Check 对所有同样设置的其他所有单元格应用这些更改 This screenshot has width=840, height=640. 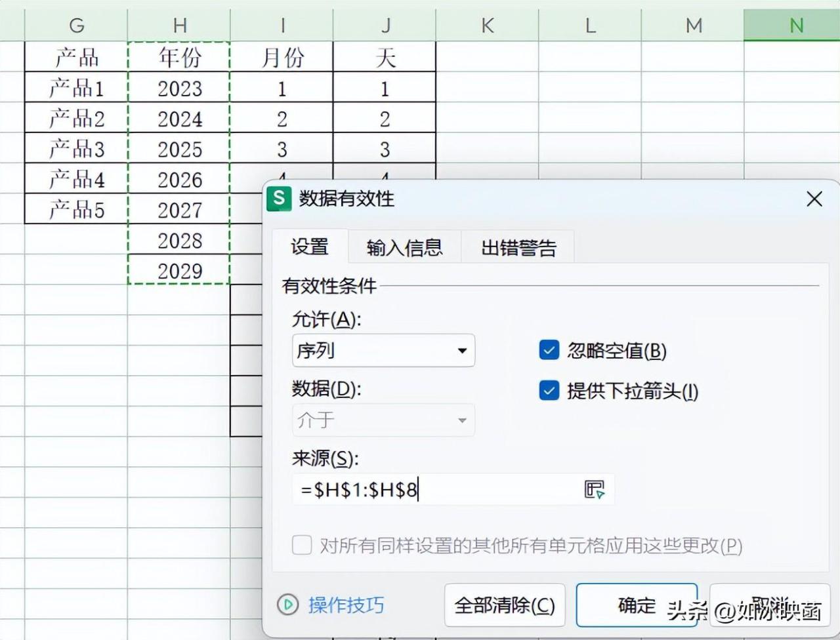pyautogui.click(x=302, y=545)
